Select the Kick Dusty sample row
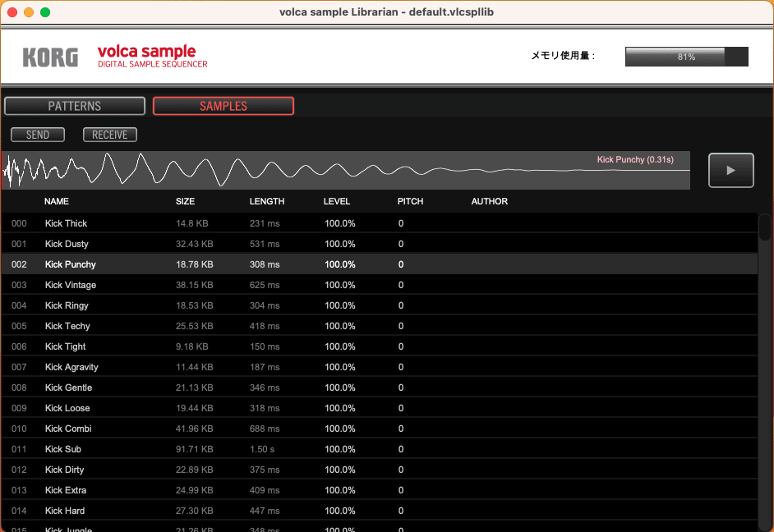The width and height of the screenshot is (774, 532). pos(379,244)
